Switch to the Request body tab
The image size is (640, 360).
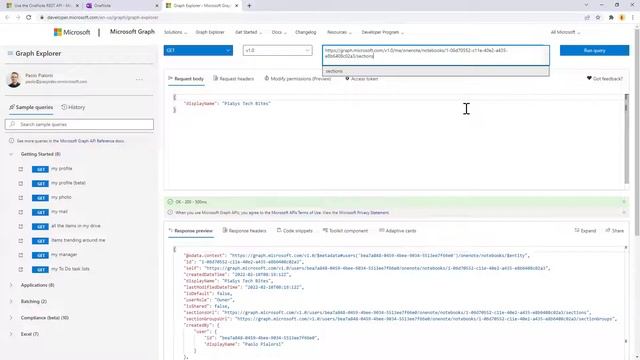click(186, 78)
